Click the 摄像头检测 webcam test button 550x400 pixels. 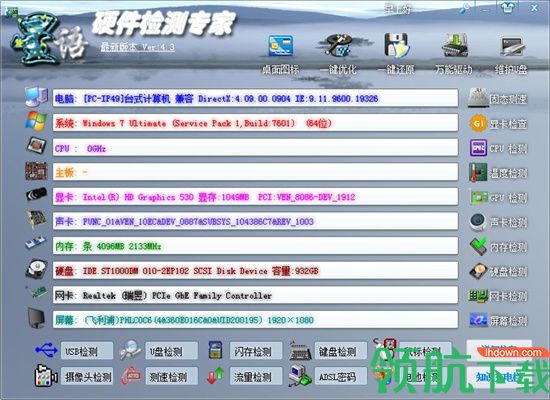point(87,376)
